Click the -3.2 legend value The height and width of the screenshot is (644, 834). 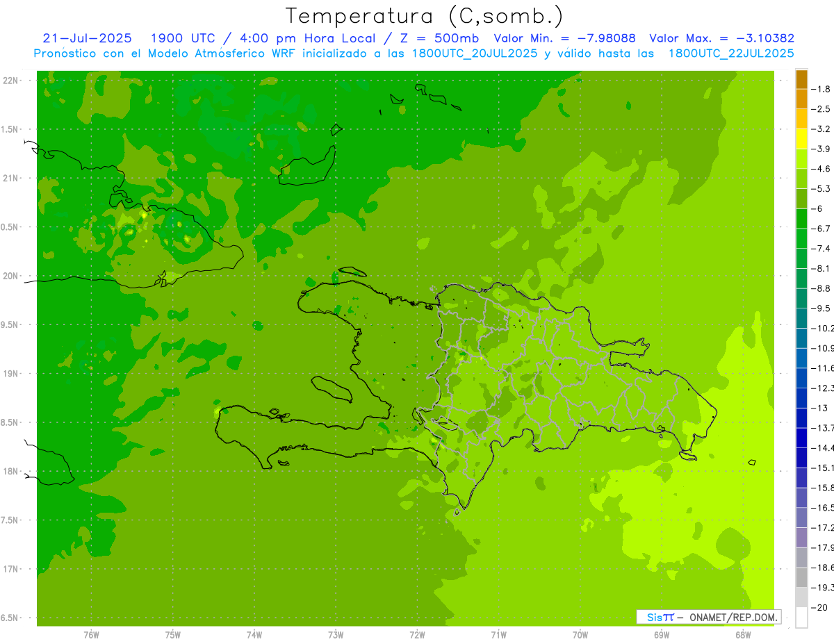tap(821, 129)
